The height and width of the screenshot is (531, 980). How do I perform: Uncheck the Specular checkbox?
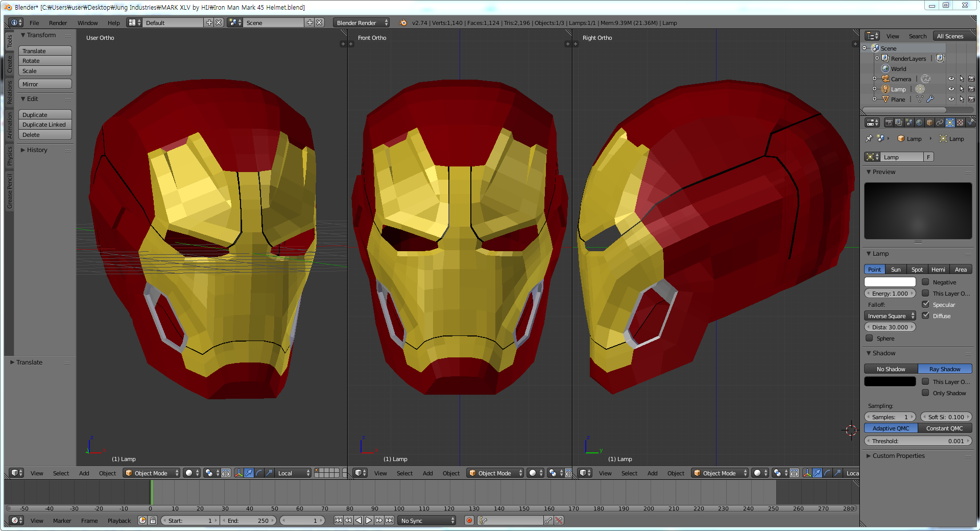tap(925, 304)
